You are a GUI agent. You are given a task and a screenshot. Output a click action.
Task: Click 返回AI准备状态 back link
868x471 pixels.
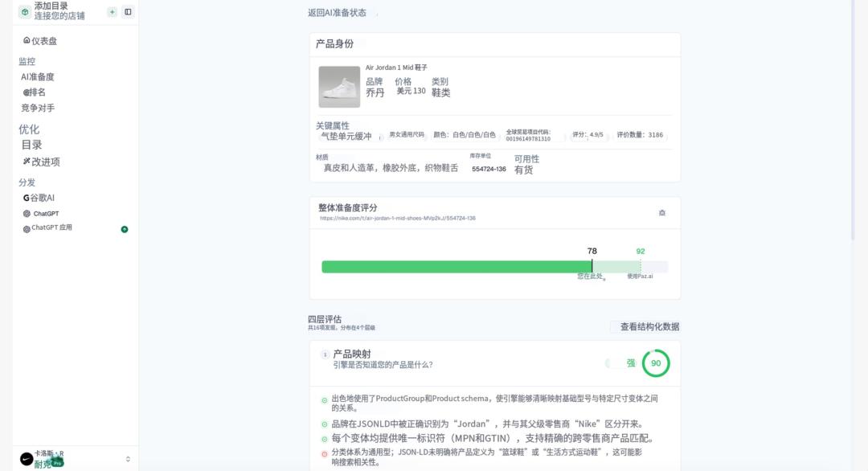[337, 13]
